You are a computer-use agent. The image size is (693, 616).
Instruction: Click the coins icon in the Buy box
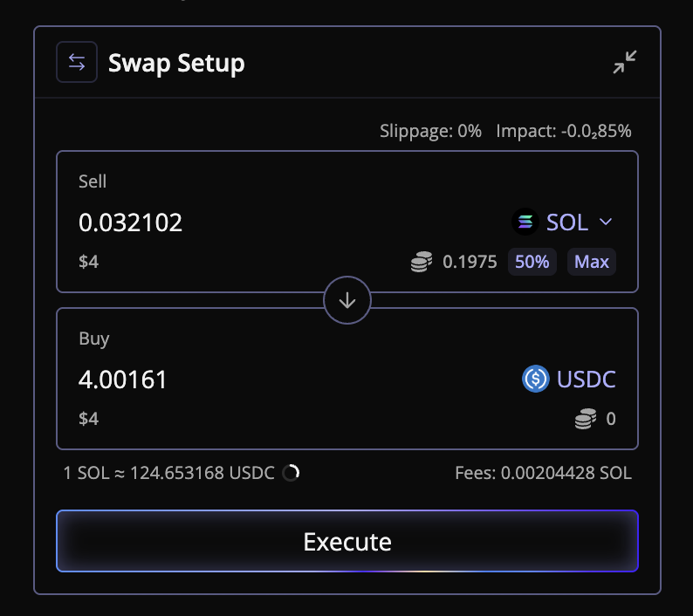pyautogui.click(x=586, y=419)
